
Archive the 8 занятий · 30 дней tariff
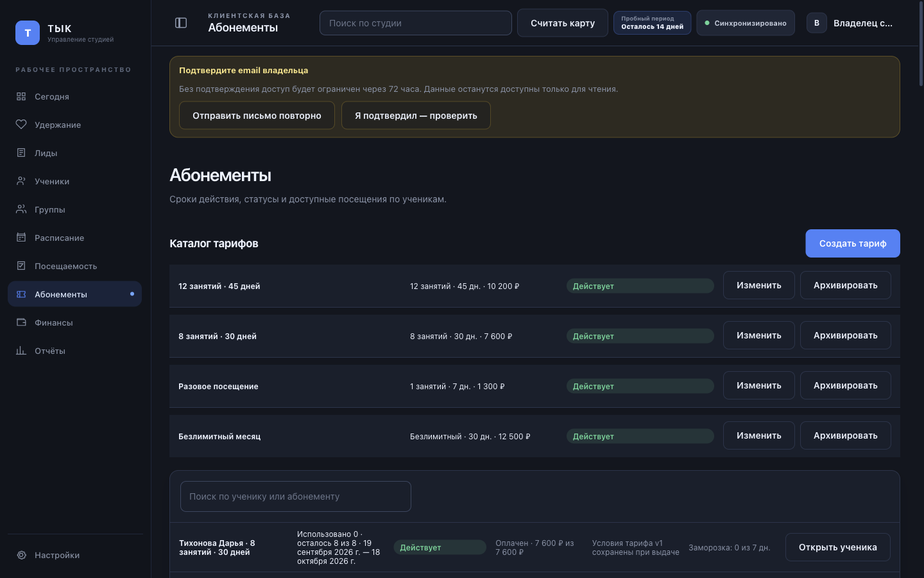tap(846, 335)
